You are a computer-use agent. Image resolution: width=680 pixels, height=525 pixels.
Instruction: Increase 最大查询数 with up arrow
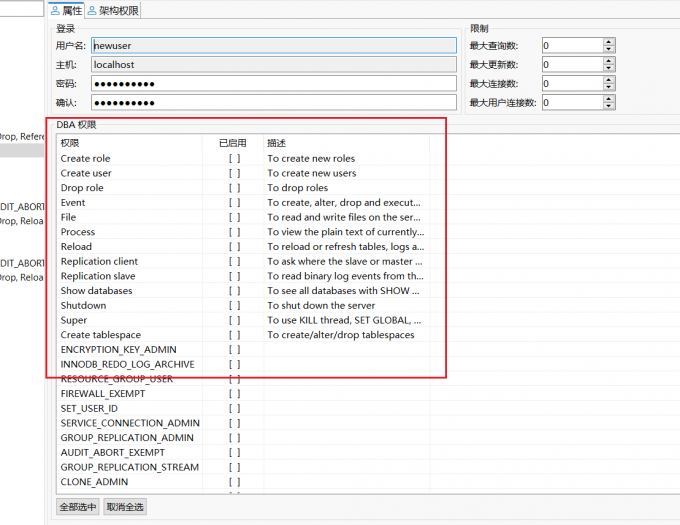[609, 41]
